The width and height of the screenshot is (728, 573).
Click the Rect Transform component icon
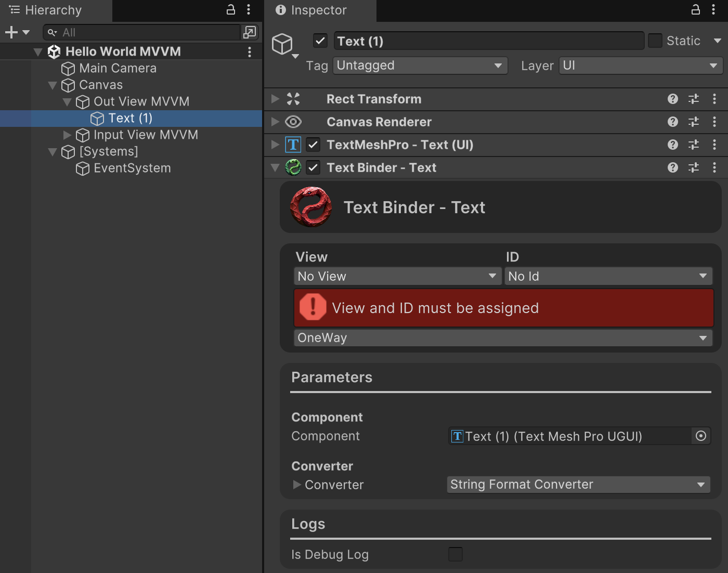[x=293, y=99]
